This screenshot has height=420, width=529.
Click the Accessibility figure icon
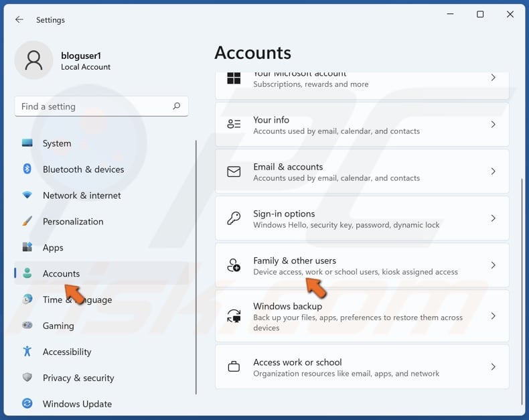27,352
